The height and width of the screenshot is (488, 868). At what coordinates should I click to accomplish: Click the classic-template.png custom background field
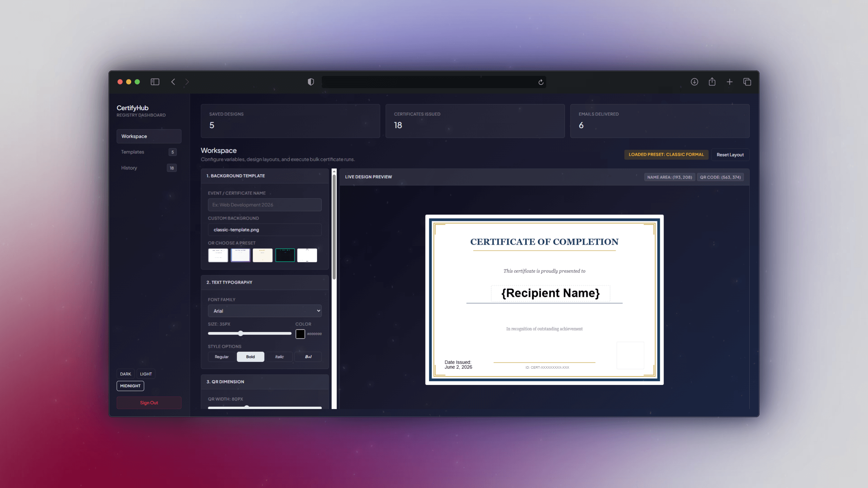click(x=264, y=230)
